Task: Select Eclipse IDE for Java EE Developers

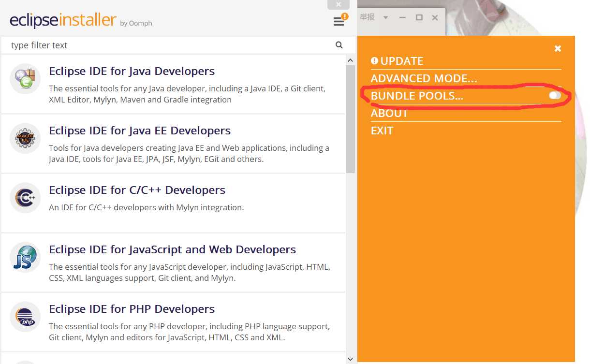Action: pyautogui.click(x=173, y=144)
